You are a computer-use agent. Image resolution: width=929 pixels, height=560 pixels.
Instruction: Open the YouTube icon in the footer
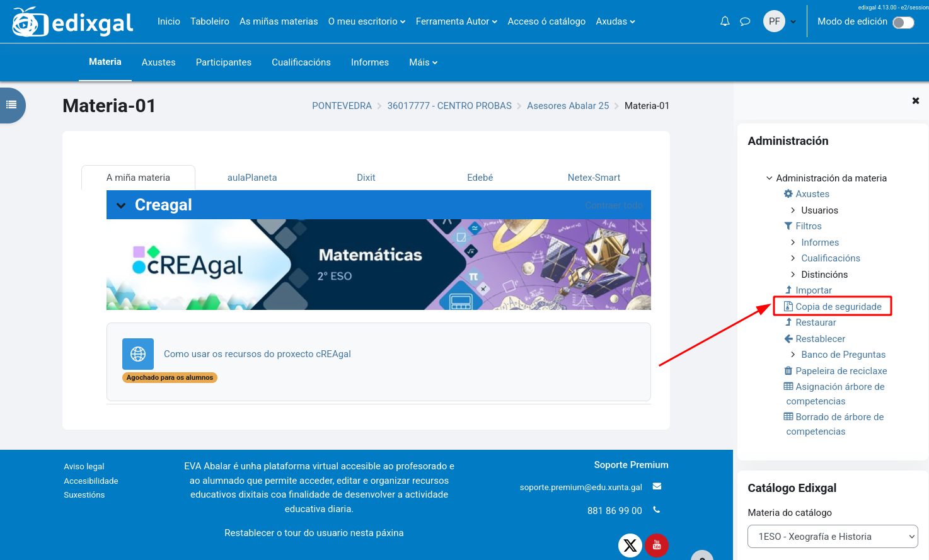click(x=657, y=546)
